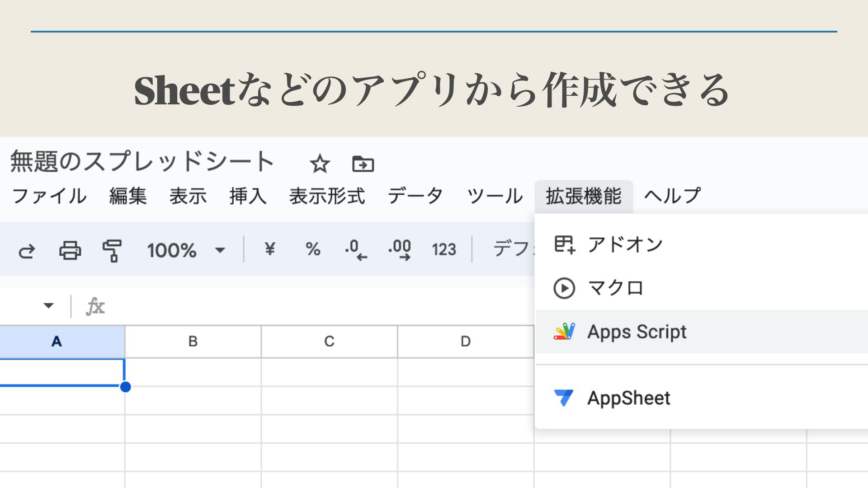
Task: Decrease decimal places
Action: tap(356, 250)
